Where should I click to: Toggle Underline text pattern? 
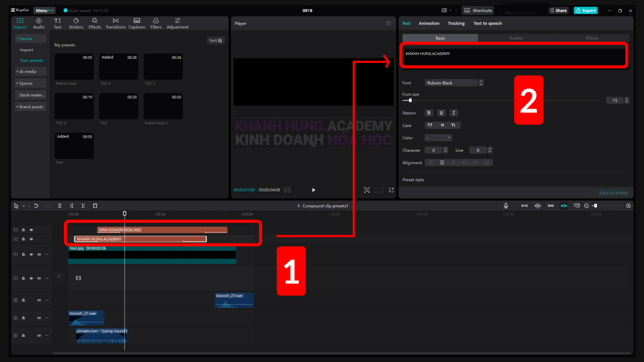point(441,113)
